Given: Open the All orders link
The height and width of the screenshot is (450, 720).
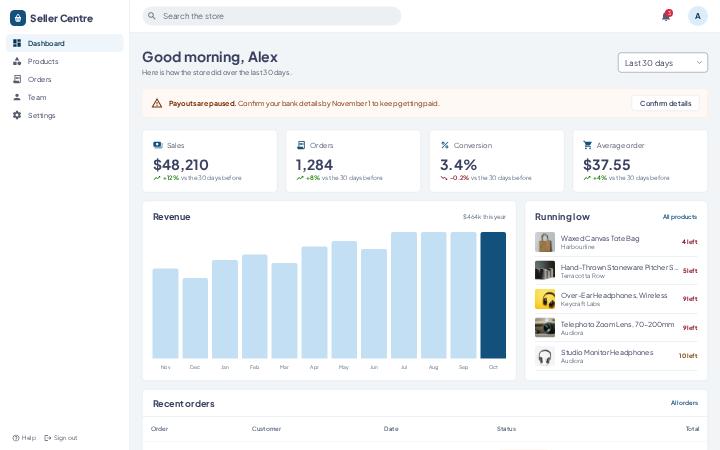Looking at the screenshot, I should pyautogui.click(x=684, y=403).
